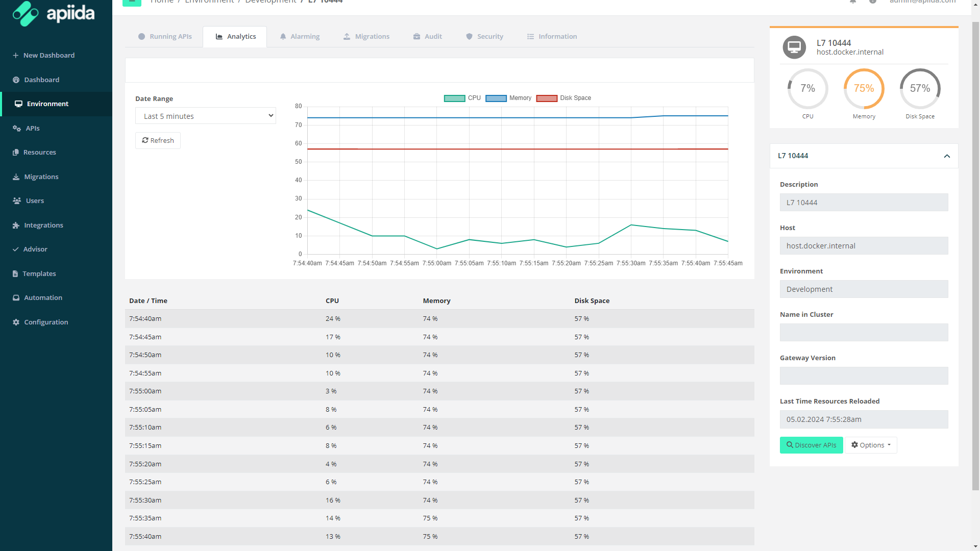
Task: Open the Users section from sidebar
Action: click(35, 201)
